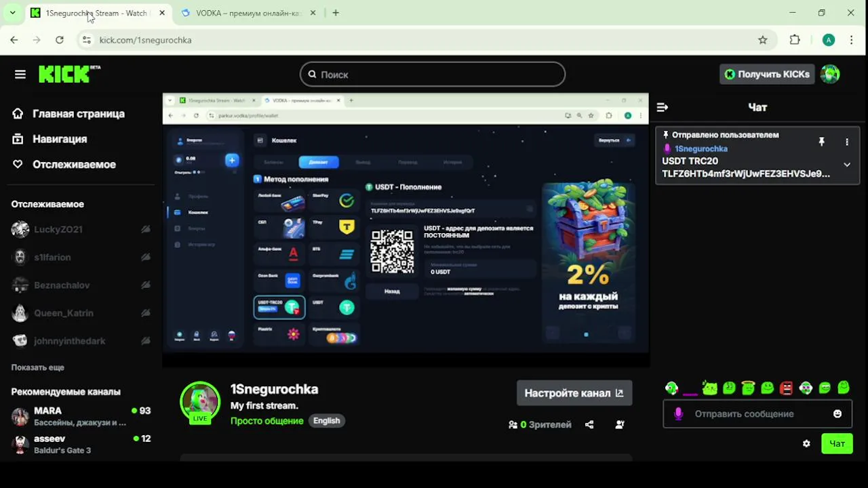Go to Главная страница
Viewport: 868px width, 488px height.
(79, 113)
